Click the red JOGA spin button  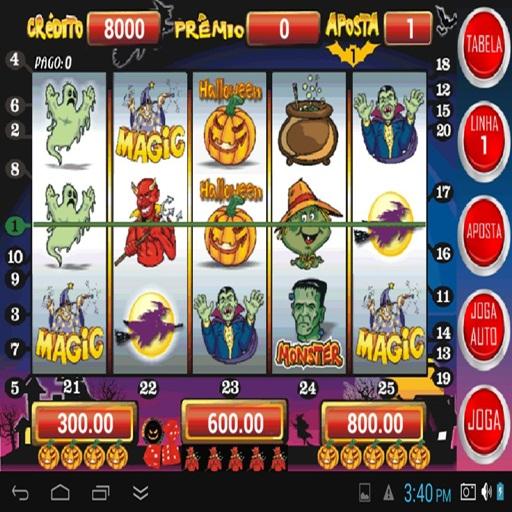click(484, 421)
